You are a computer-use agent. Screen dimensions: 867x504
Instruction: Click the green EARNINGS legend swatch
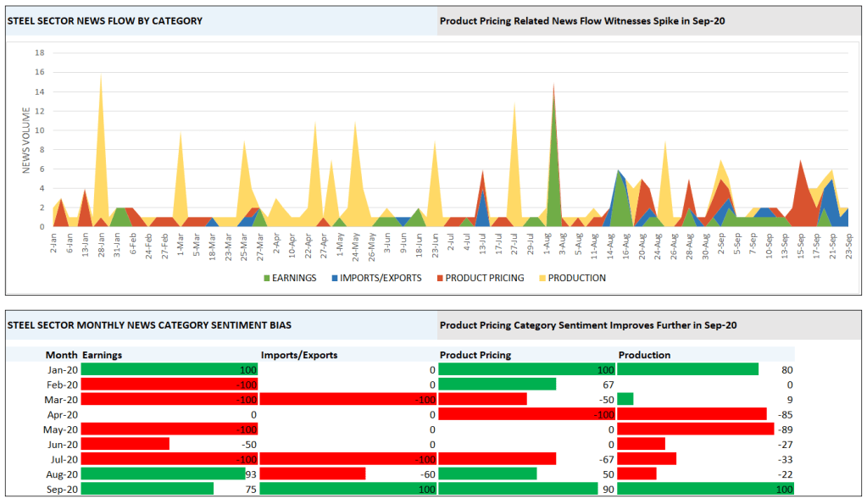[267, 278]
